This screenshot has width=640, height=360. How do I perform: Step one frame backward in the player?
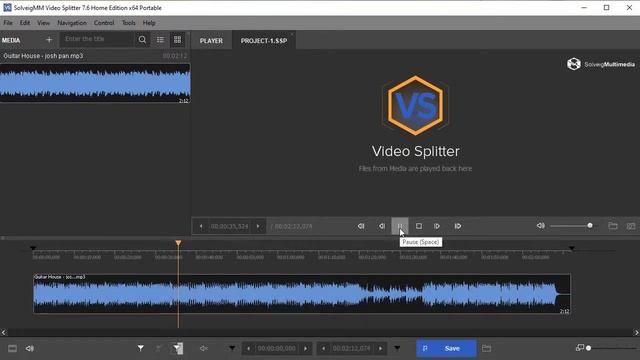pyautogui.click(x=382, y=226)
